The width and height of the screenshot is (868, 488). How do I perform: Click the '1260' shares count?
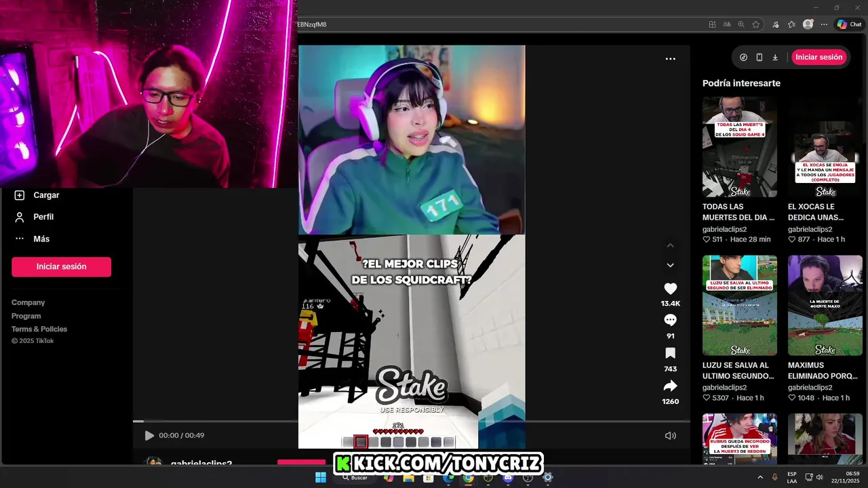click(670, 401)
